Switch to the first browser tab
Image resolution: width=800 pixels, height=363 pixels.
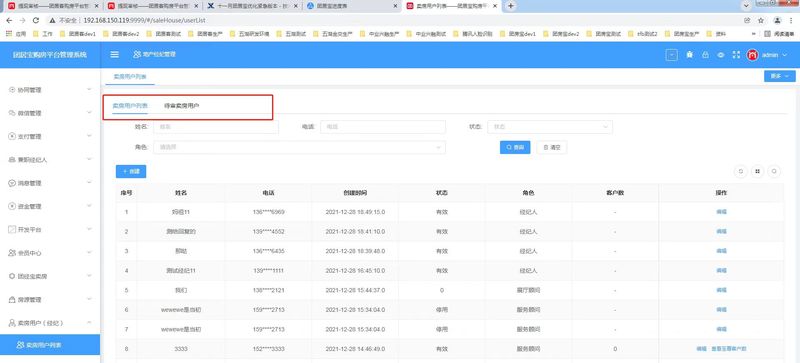point(53,6)
